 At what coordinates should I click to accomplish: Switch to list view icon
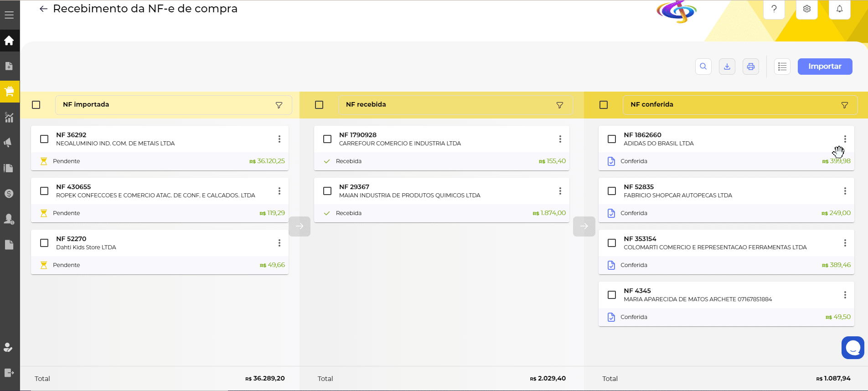(782, 67)
